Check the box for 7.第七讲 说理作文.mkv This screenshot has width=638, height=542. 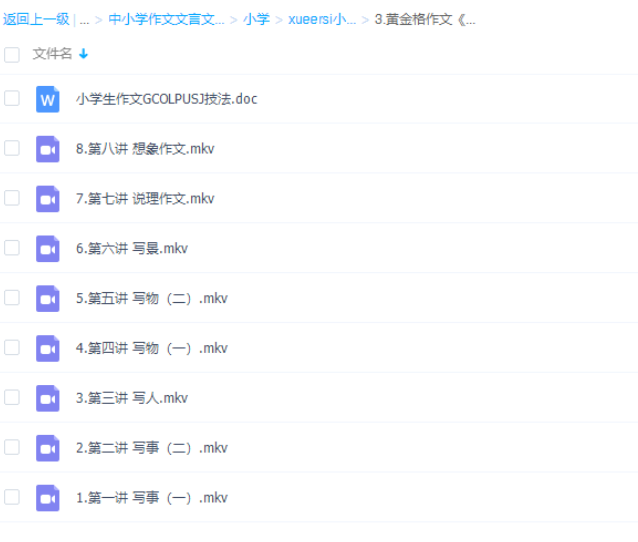coord(12,198)
